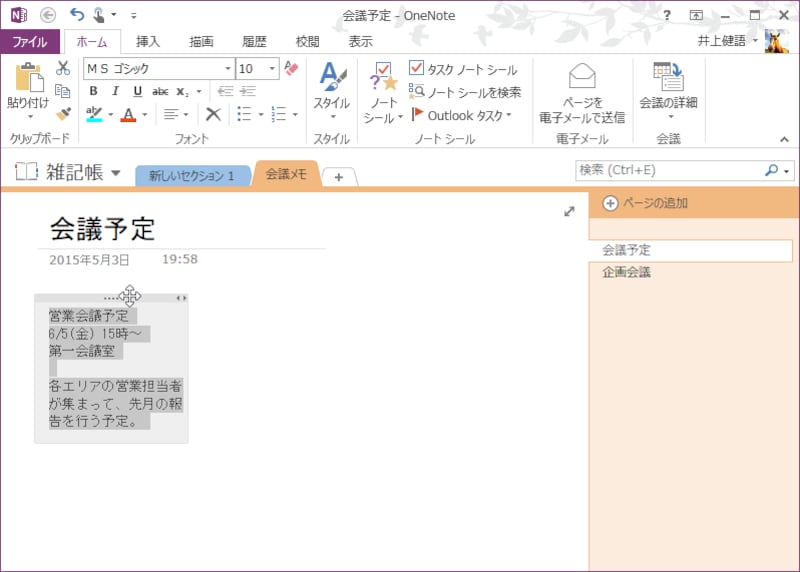Select the 会議メモ section tab
Screen dimensions: 800x572
pos(286,174)
